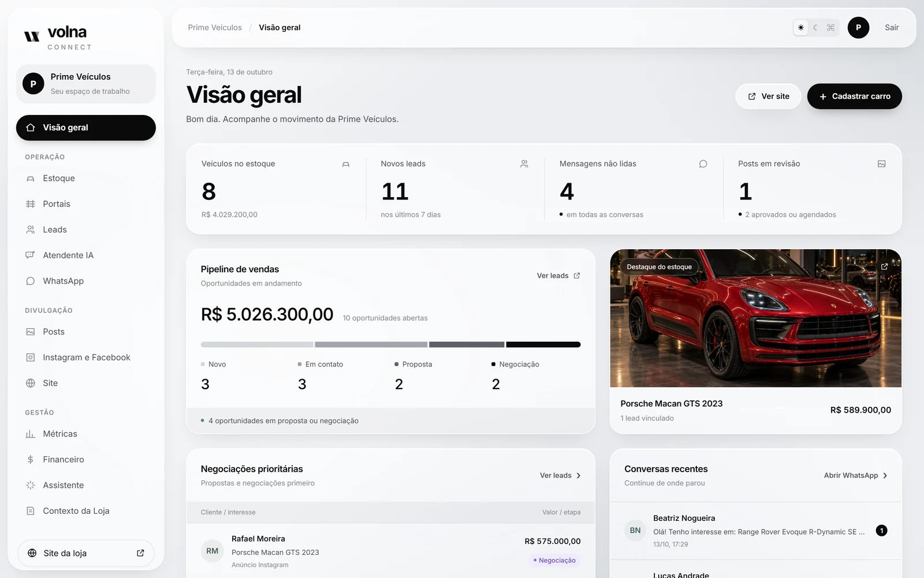Expand Ver leads chevron in Negociações prioritárias
Screen dimensions: 924x578
coord(579,476)
